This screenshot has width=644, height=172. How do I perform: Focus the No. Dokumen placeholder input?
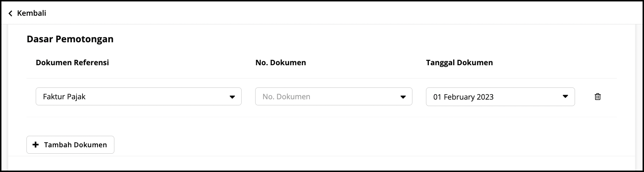click(286, 97)
